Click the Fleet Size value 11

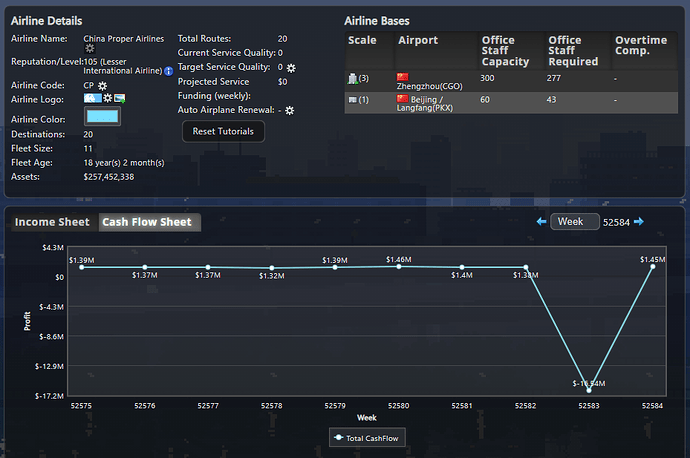(x=88, y=149)
